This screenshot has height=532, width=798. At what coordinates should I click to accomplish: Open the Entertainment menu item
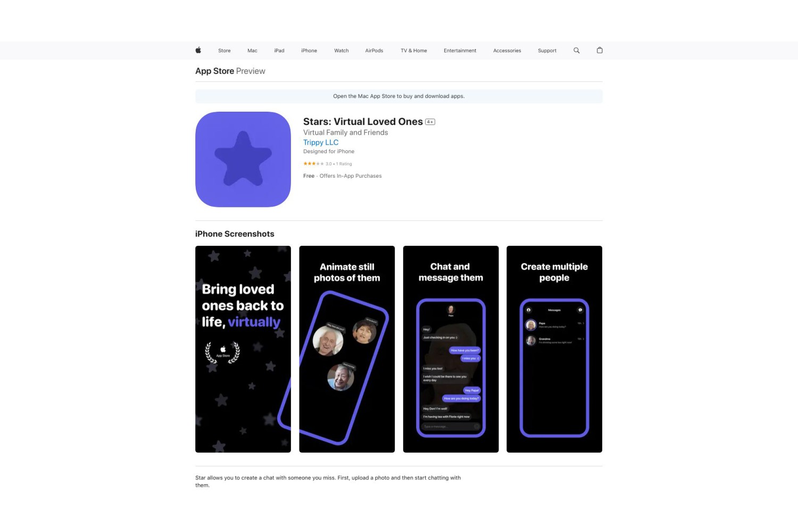coord(460,51)
